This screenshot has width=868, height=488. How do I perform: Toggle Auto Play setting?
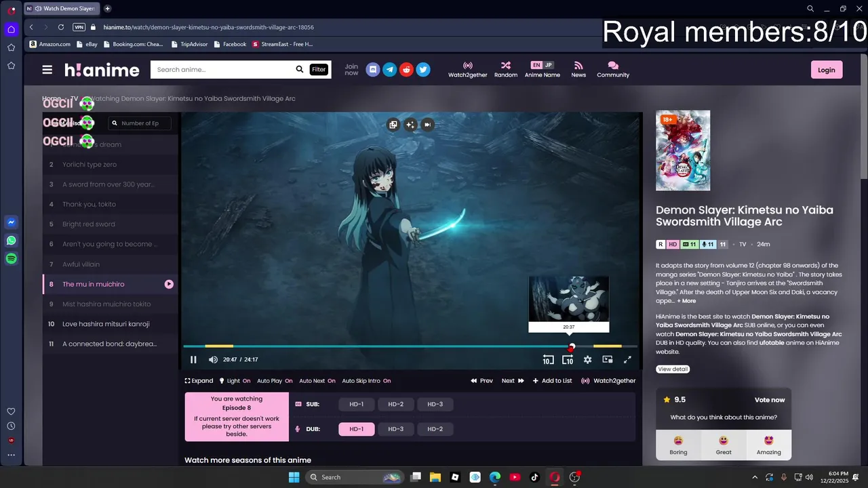(x=275, y=381)
